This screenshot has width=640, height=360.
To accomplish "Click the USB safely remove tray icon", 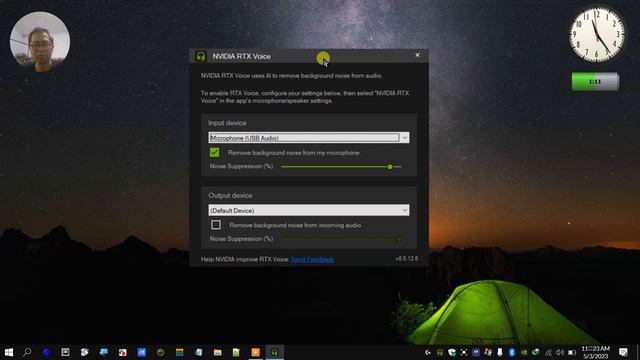I will (x=500, y=352).
